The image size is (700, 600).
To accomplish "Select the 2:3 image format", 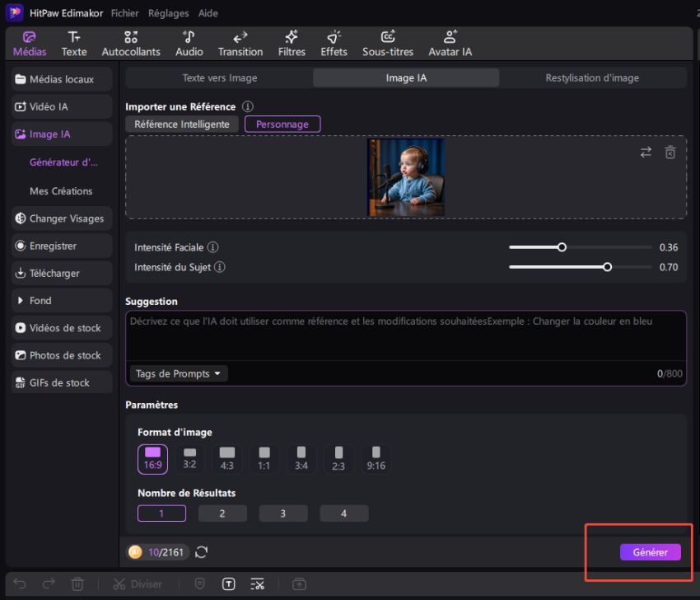I will pos(338,459).
